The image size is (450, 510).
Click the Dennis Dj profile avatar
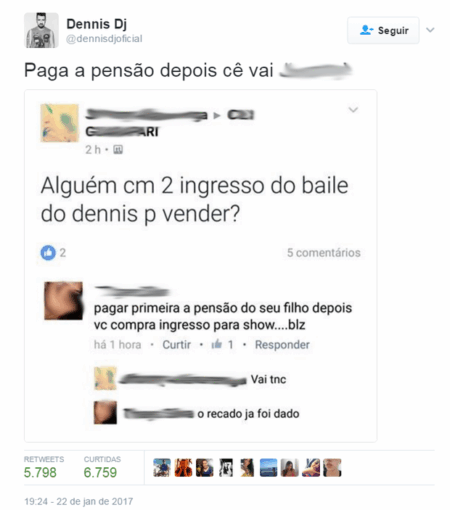tap(41, 30)
